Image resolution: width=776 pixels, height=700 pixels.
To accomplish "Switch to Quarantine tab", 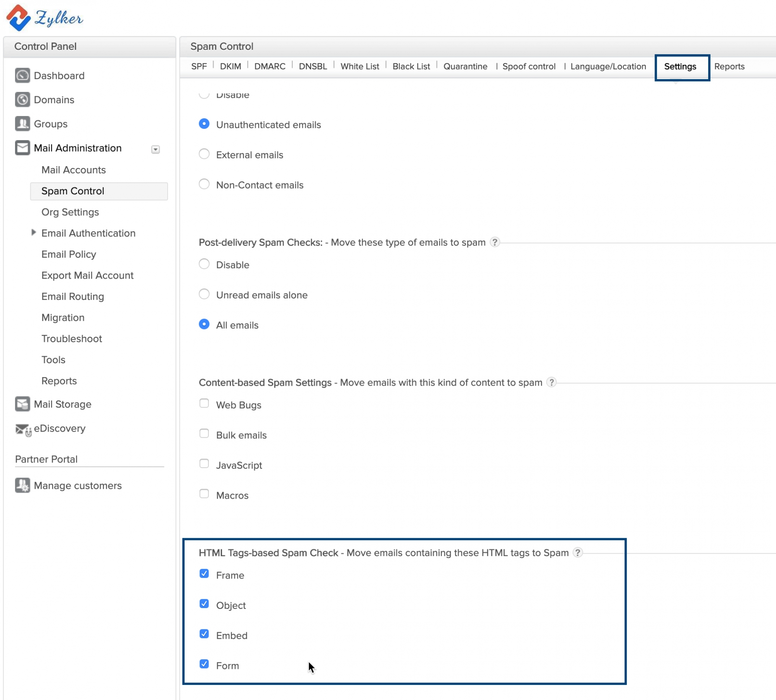I will (465, 66).
